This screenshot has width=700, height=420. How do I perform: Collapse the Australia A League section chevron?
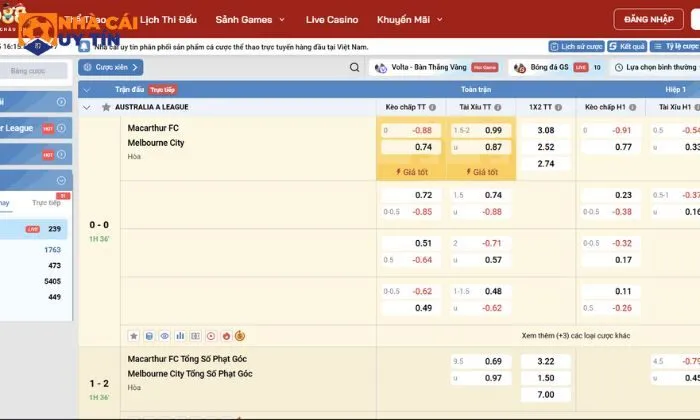click(x=87, y=107)
